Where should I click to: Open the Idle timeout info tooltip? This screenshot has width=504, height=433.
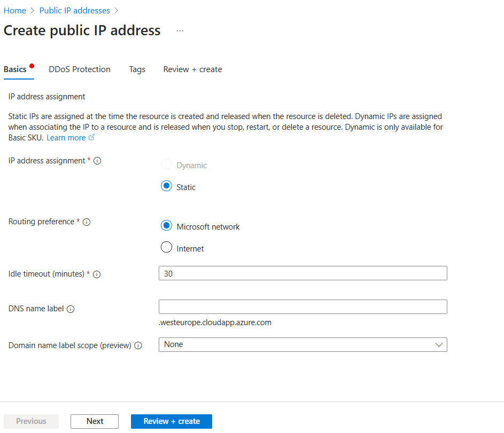coord(97,274)
